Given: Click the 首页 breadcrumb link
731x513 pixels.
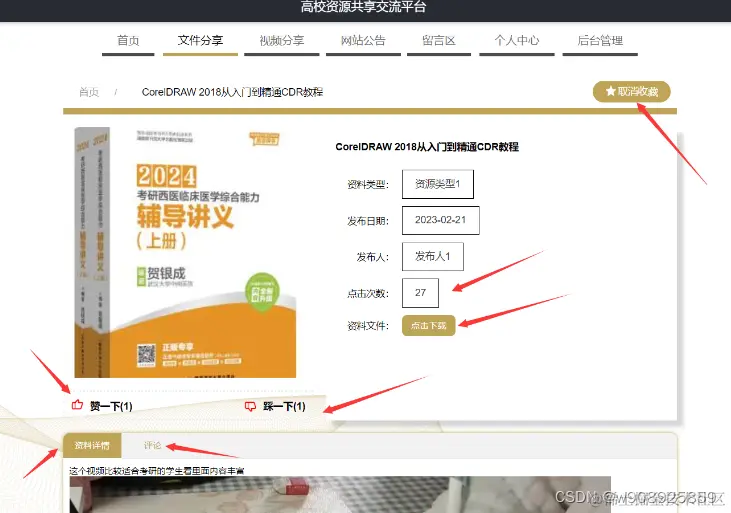Looking at the screenshot, I should tap(89, 92).
